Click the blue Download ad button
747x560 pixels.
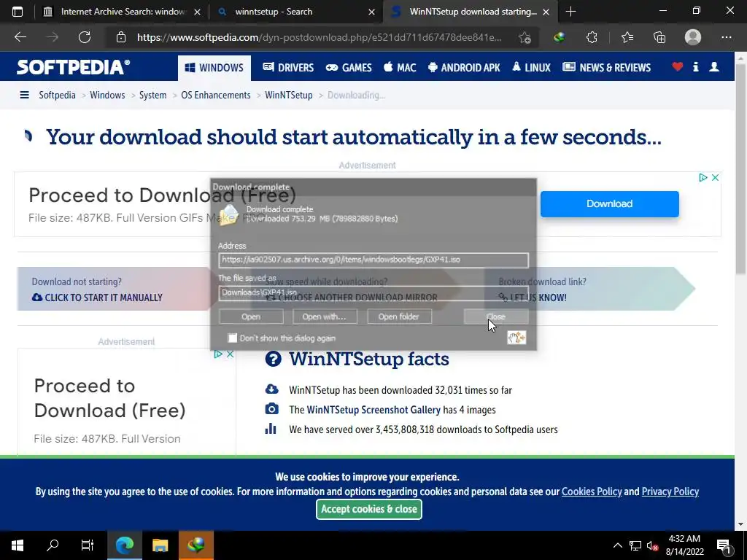pos(609,204)
